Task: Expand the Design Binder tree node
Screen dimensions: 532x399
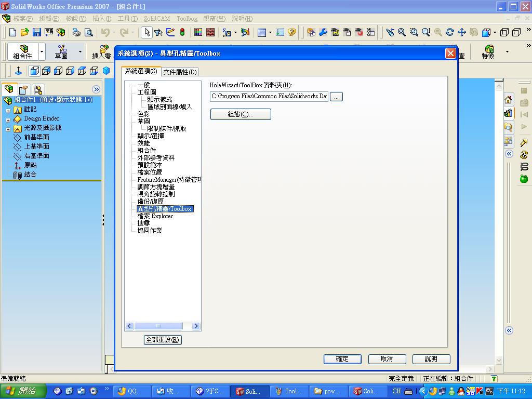Action: [8, 120]
